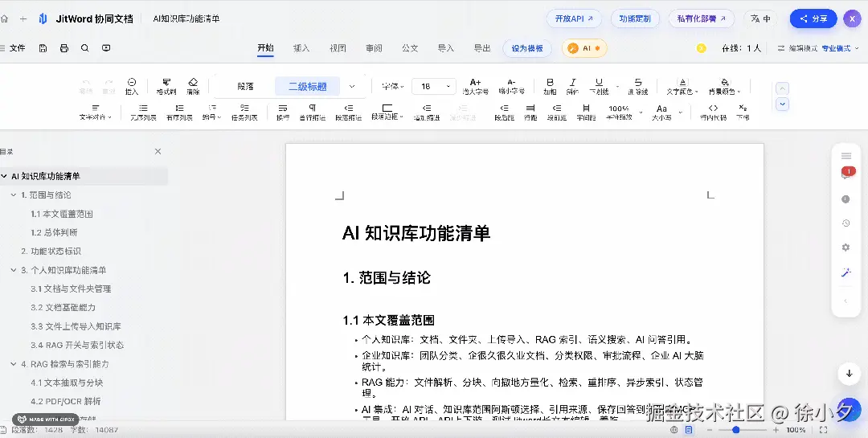Image resolution: width=868 pixels, height=438 pixels.
Task: Click the 开放API link button
Action: click(x=574, y=18)
